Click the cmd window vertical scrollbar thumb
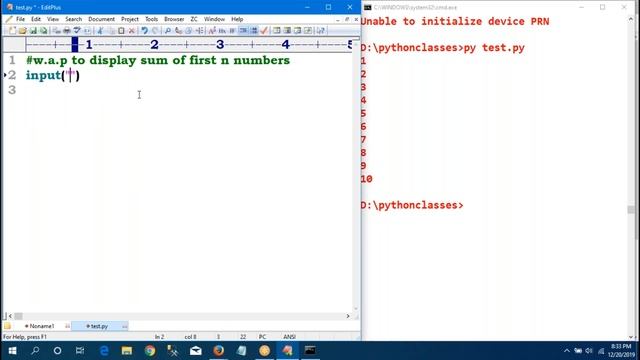 tap(631, 210)
